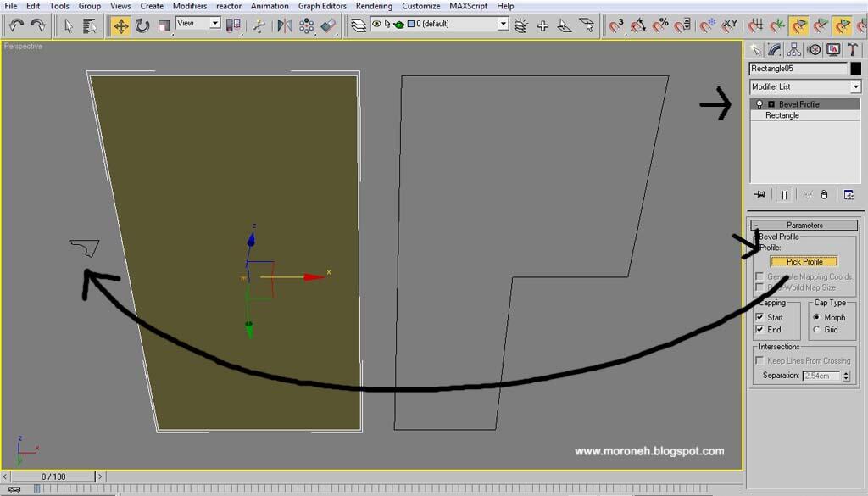The height and width of the screenshot is (496, 868).
Task: Select the Grid cap type radio button
Action: pos(817,330)
